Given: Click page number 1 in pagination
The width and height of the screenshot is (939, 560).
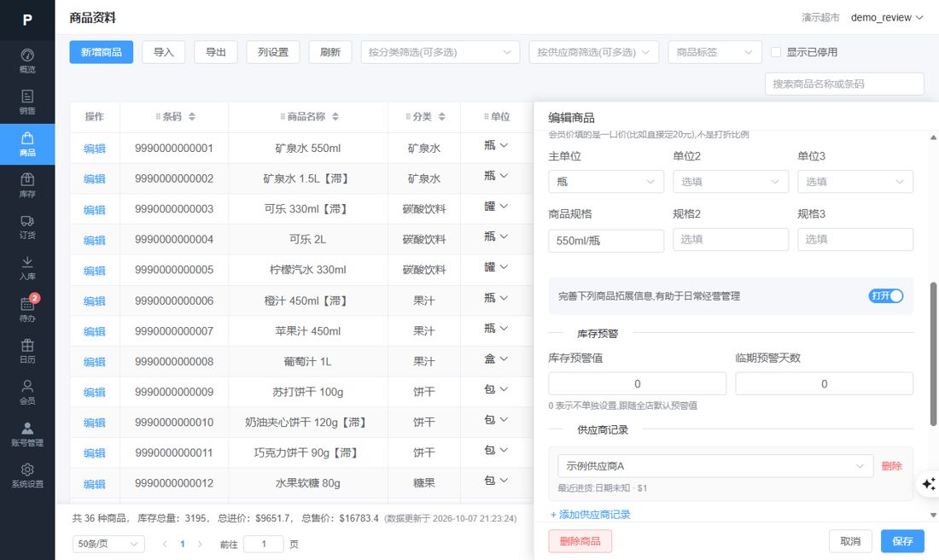Looking at the screenshot, I should (183, 544).
